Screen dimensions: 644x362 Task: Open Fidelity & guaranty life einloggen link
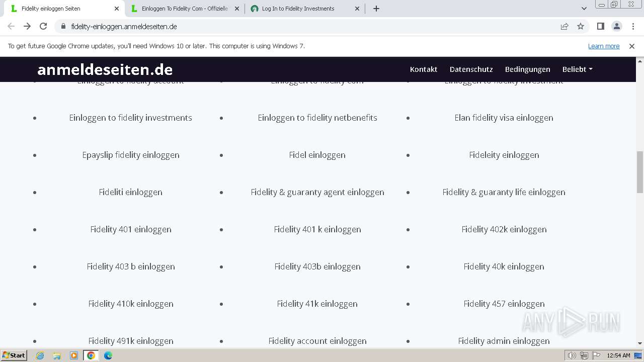coord(504,192)
